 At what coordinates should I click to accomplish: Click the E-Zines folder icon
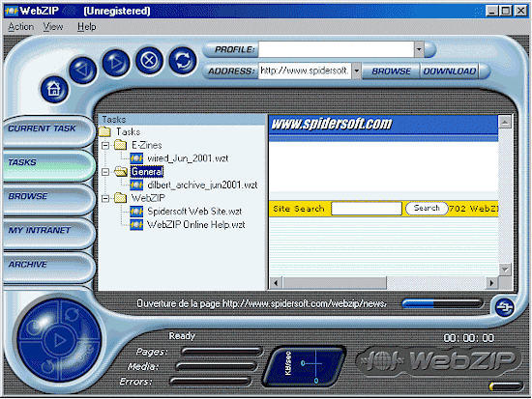click(120, 145)
